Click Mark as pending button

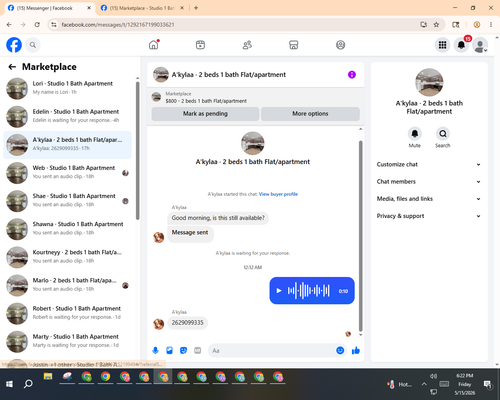pyautogui.click(x=205, y=114)
